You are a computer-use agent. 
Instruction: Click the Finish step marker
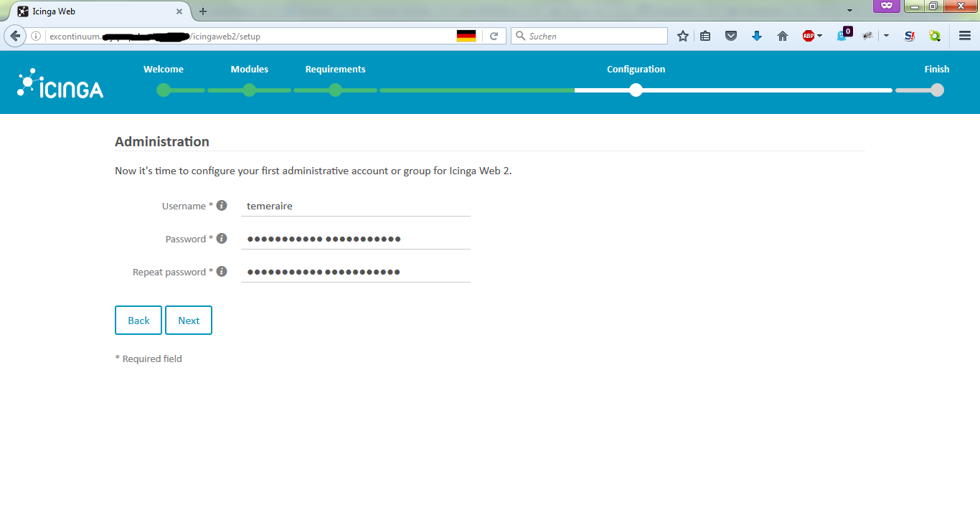pyautogui.click(x=937, y=90)
